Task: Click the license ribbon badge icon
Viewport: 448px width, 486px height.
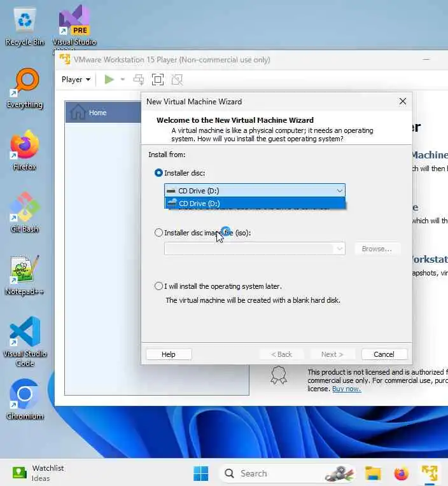Action: click(x=279, y=375)
